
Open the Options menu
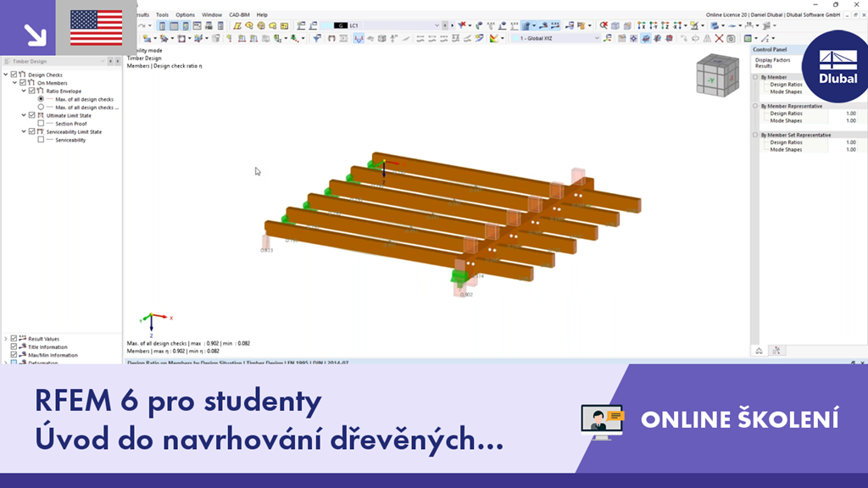pos(185,15)
